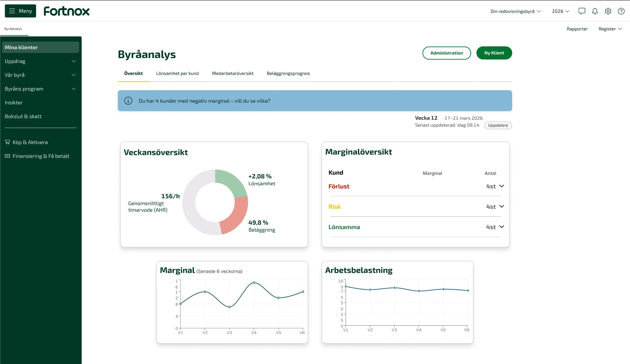Select the Översikt tab

pyautogui.click(x=134, y=74)
